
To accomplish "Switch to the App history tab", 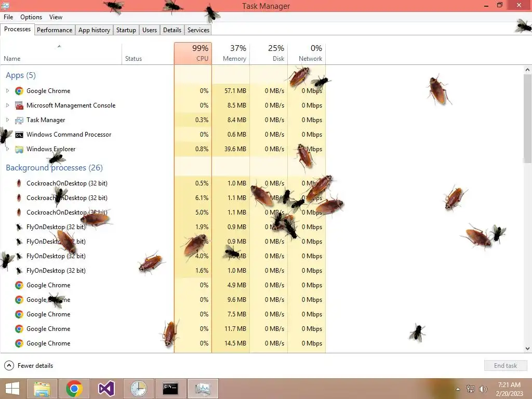I will [x=95, y=30].
